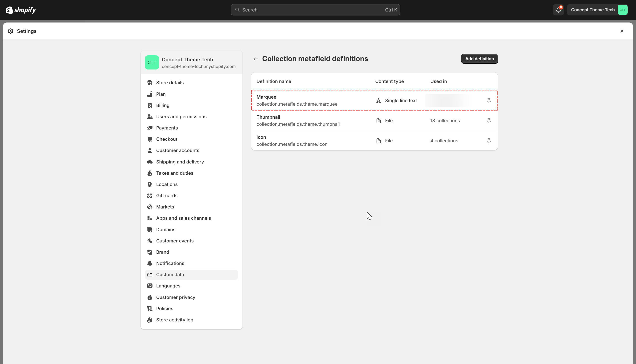Image resolution: width=636 pixels, height=364 pixels.
Task: Open Gift cards settings
Action: pos(191,195)
